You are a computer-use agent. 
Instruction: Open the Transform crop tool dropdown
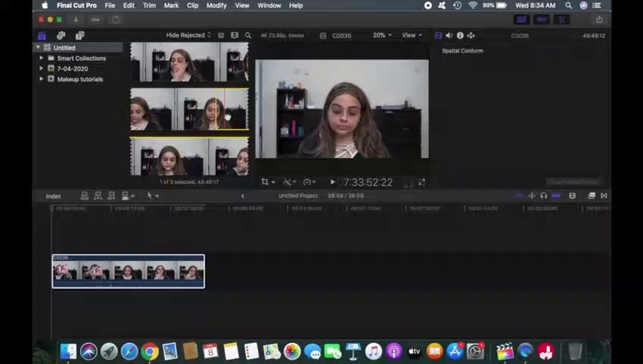[x=268, y=182]
